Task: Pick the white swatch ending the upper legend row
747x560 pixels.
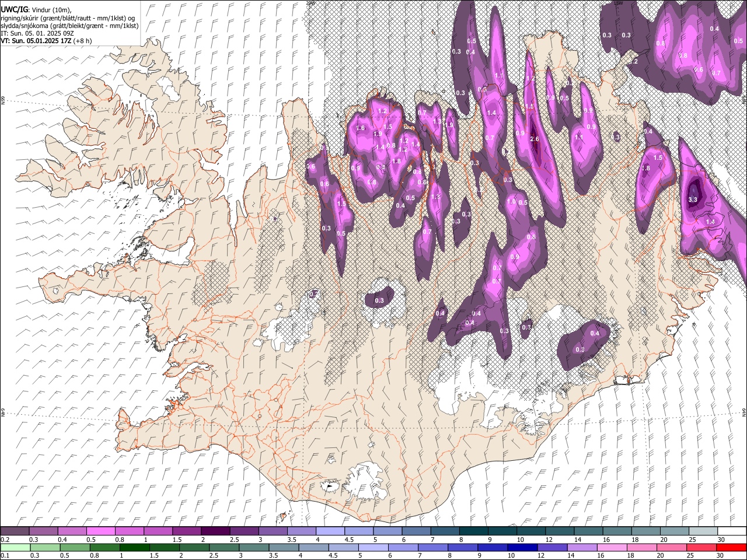Action: click(x=731, y=531)
